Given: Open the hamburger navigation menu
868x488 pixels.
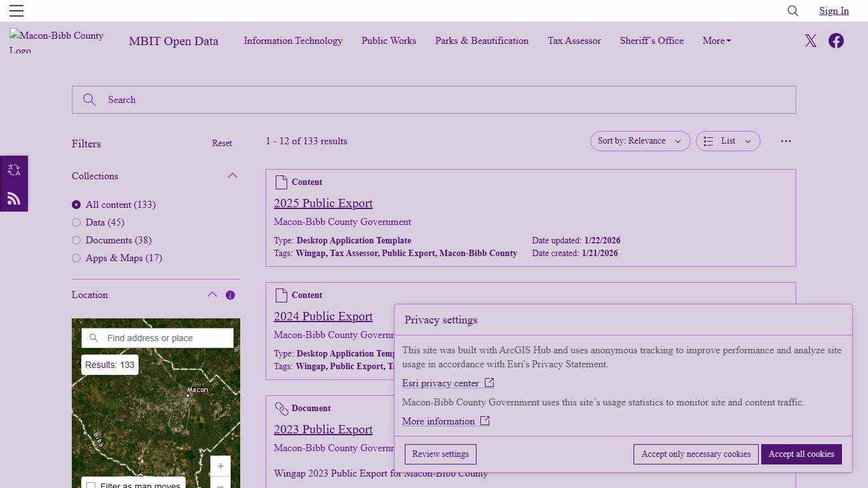Looking at the screenshot, I should [x=17, y=10].
